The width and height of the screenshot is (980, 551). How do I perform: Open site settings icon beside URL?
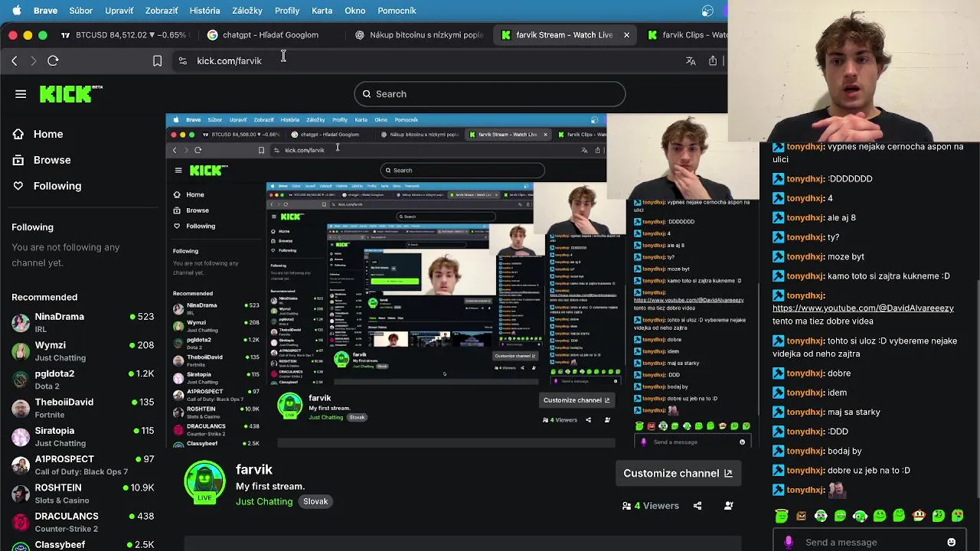pyautogui.click(x=182, y=60)
